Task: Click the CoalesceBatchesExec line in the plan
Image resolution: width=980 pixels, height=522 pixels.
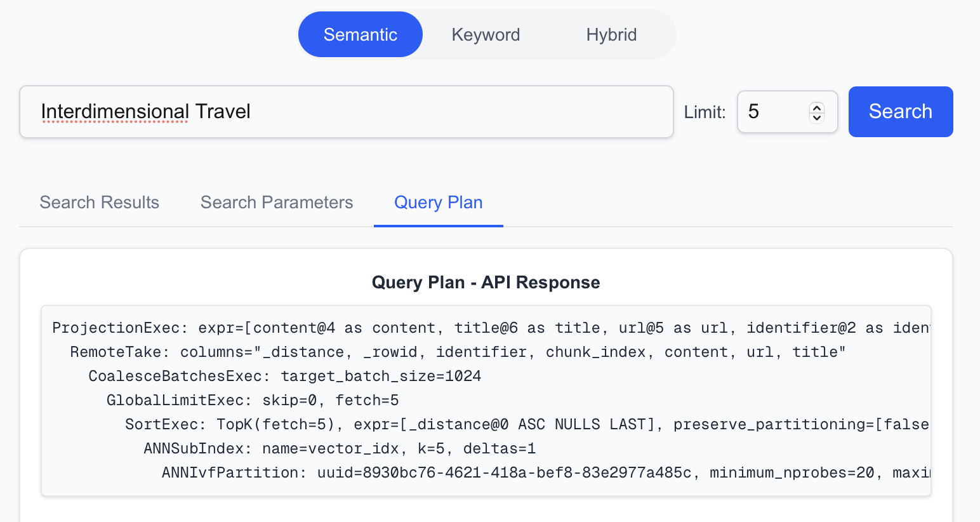Action: (284, 375)
